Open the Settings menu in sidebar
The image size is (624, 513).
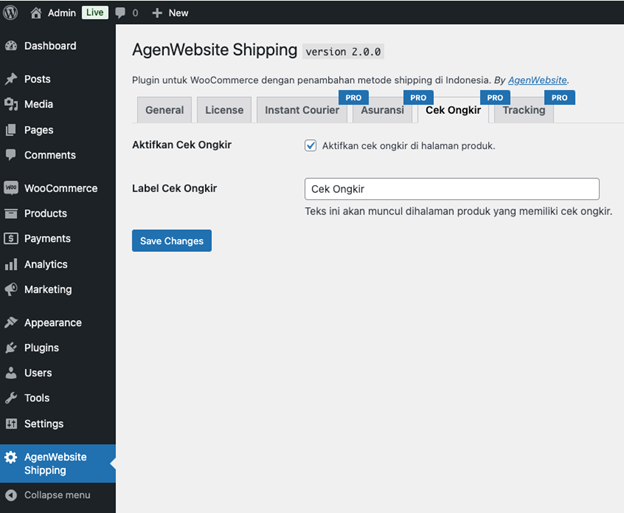click(44, 424)
